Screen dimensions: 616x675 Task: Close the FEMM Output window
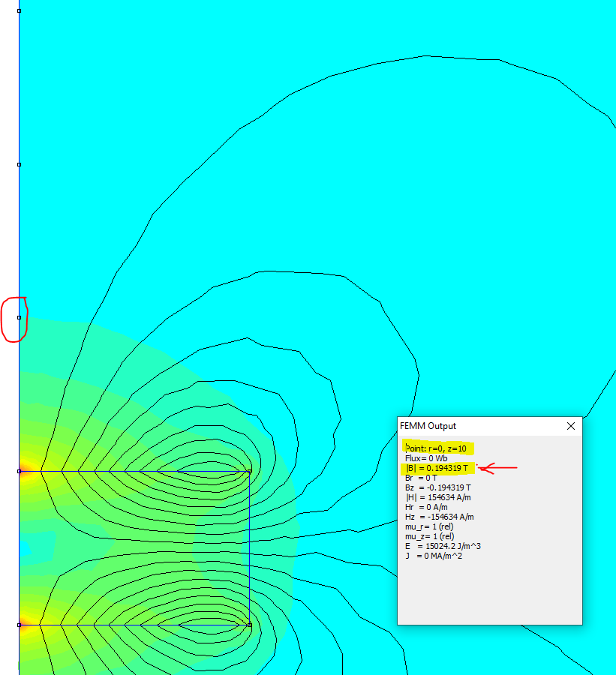tap(571, 426)
